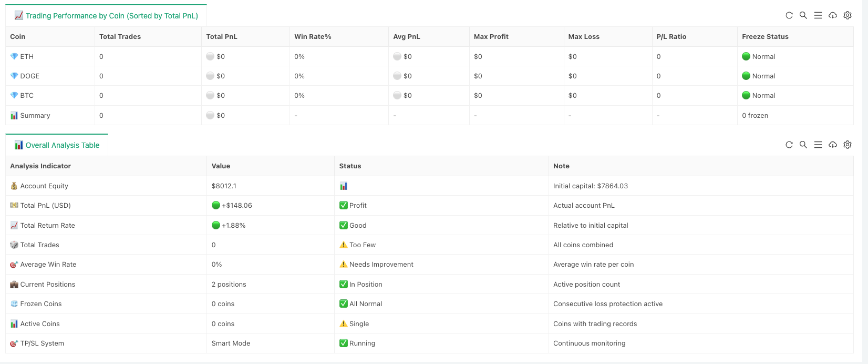The width and height of the screenshot is (868, 364).
Task: Click the Initial capital: $7864.03 note
Action: [x=591, y=186]
